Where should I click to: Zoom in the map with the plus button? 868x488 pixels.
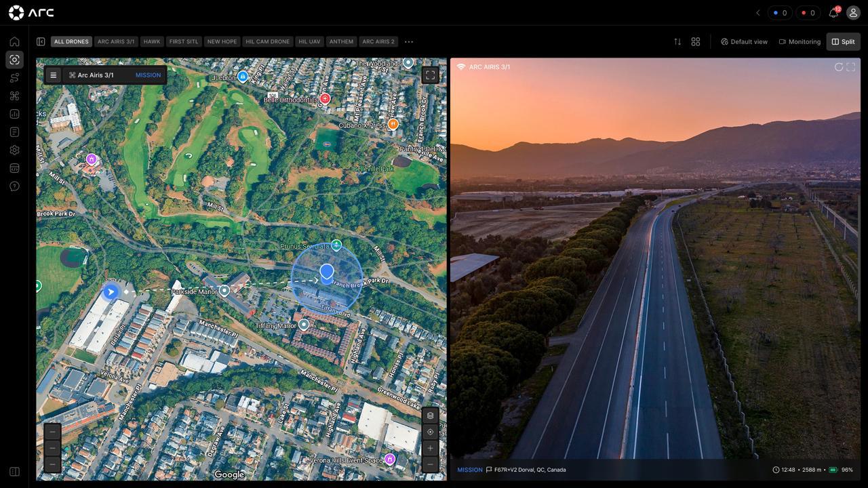(430, 448)
